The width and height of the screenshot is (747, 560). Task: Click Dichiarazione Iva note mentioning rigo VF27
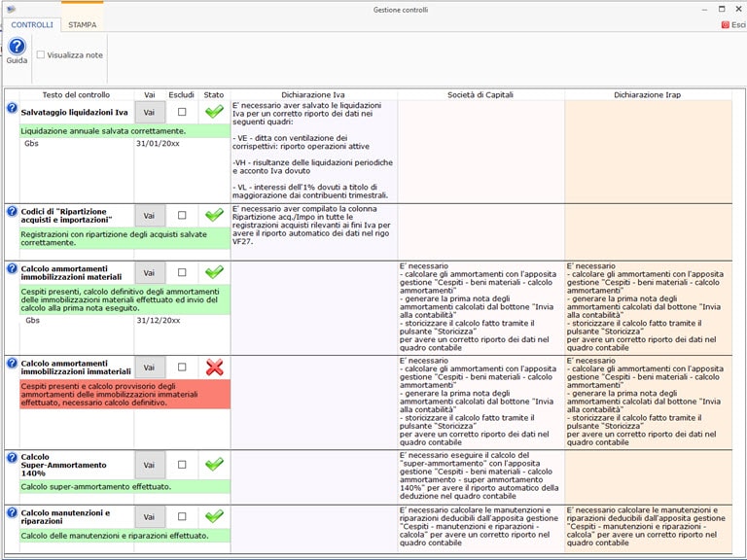click(311, 226)
